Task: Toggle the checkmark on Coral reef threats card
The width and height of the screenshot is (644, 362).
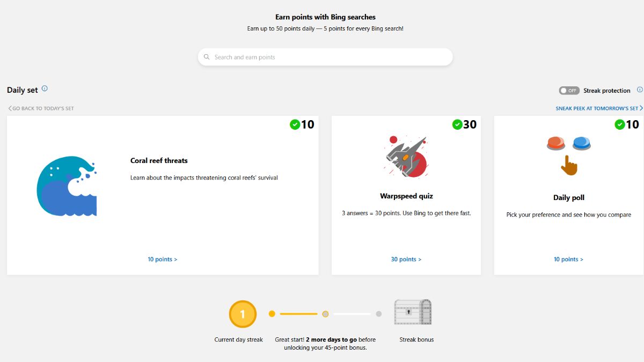Action: pyautogui.click(x=296, y=124)
